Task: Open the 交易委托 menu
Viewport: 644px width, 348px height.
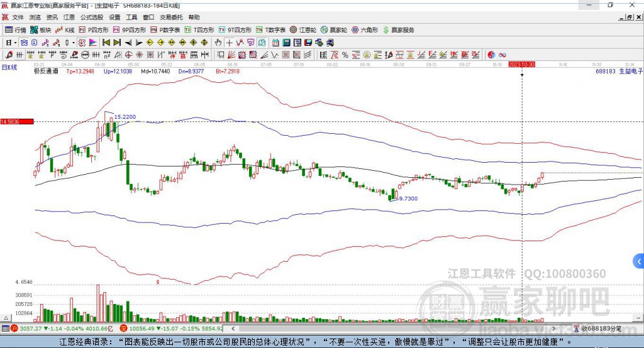Action: point(171,17)
